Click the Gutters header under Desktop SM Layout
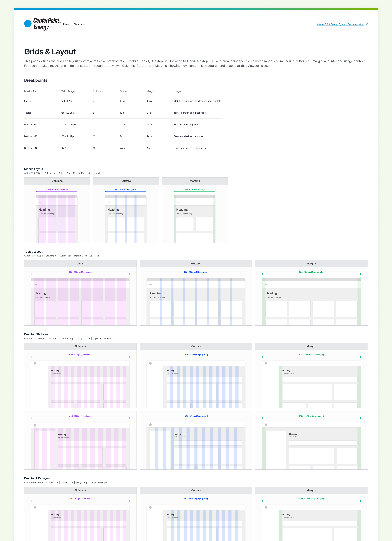Image resolution: width=392 pixels, height=541 pixels. (196, 346)
